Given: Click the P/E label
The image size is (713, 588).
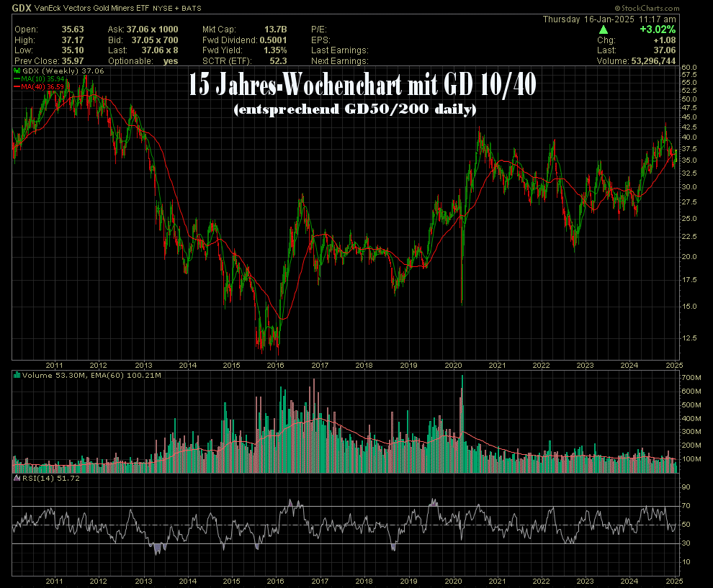Looking at the screenshot, I should (x=319, y=30).
